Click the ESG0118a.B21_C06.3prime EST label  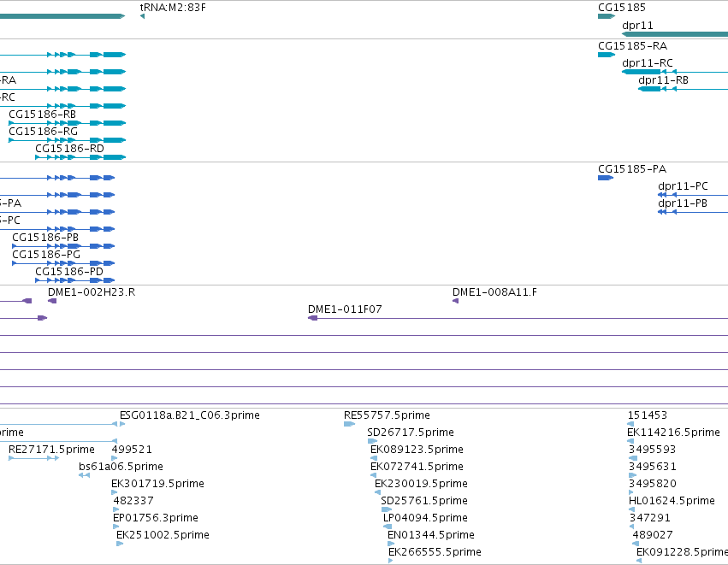(x=189, y=415)
